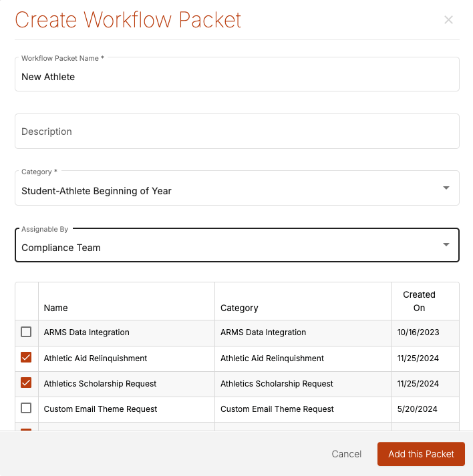
Task: Close the Create Workflow Packet dialog
Action: (448, 20)
